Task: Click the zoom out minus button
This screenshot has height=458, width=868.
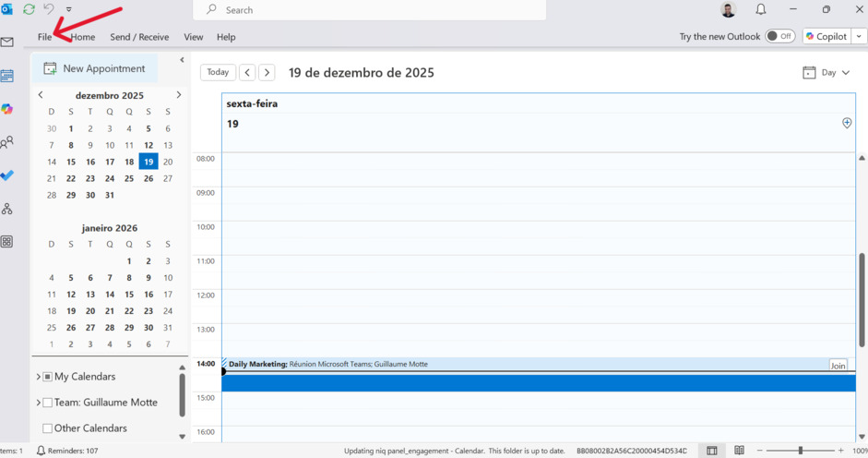Action: click(759, 451)
